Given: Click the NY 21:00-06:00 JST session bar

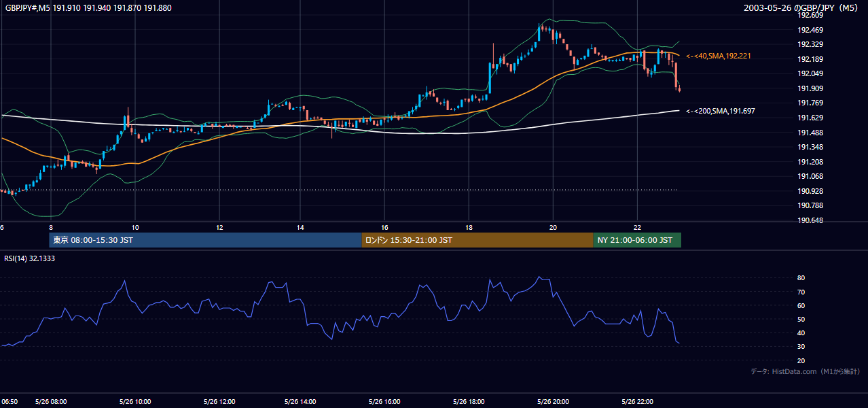Looking at the screenshot, I should coord(637,240).
